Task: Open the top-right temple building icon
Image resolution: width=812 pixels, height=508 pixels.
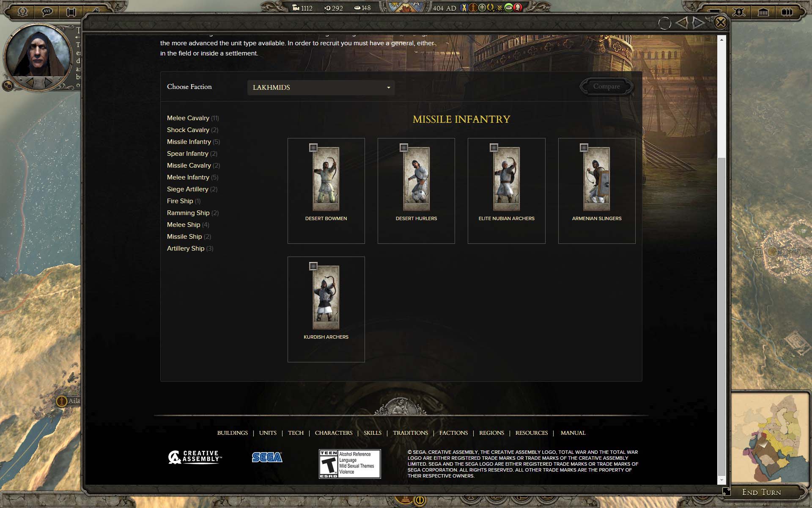Action: coord(763,12)
